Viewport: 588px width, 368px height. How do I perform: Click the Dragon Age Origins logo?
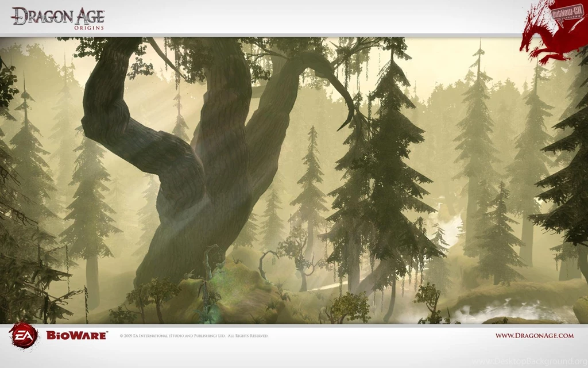[58, 18]
